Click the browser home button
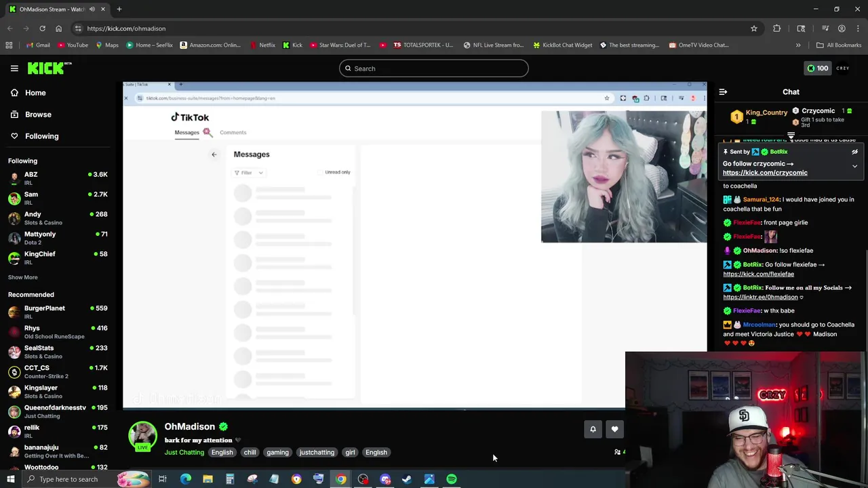 (58, 28)
